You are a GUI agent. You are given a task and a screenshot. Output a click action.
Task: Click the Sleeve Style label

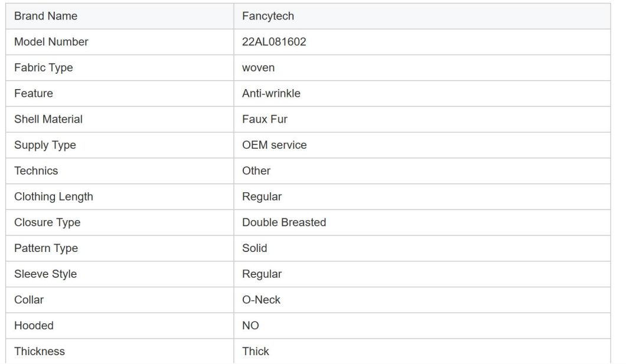[x=45, y=274]
